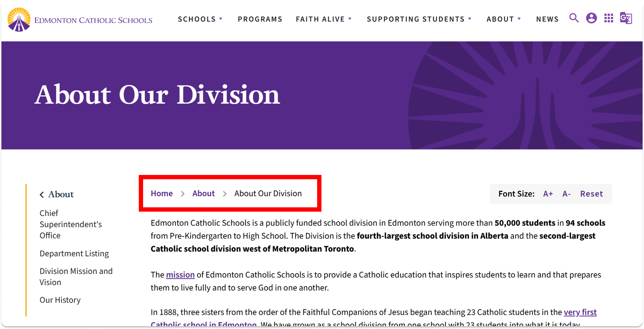Click the back chevron beside About
Image resolution: width=644 pixels, height=329 pixels.
pos(42,195)
